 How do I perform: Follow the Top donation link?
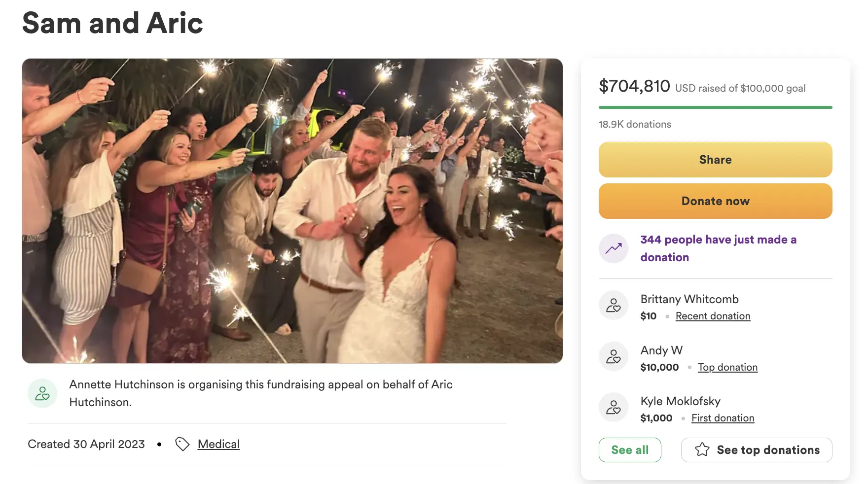click(x=727, y=368)
